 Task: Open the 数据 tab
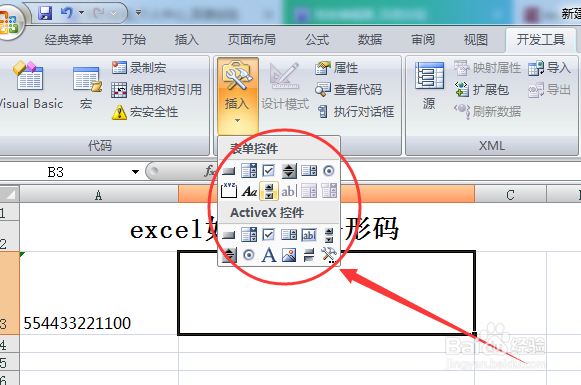point(370,39)
